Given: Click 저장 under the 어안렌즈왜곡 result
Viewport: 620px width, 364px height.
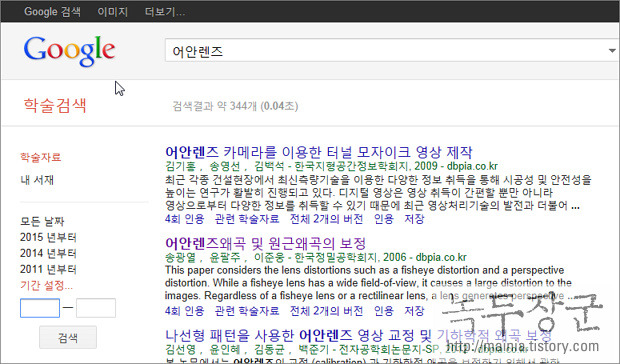Looking at the screenshot, I should [x=414, y=311].
